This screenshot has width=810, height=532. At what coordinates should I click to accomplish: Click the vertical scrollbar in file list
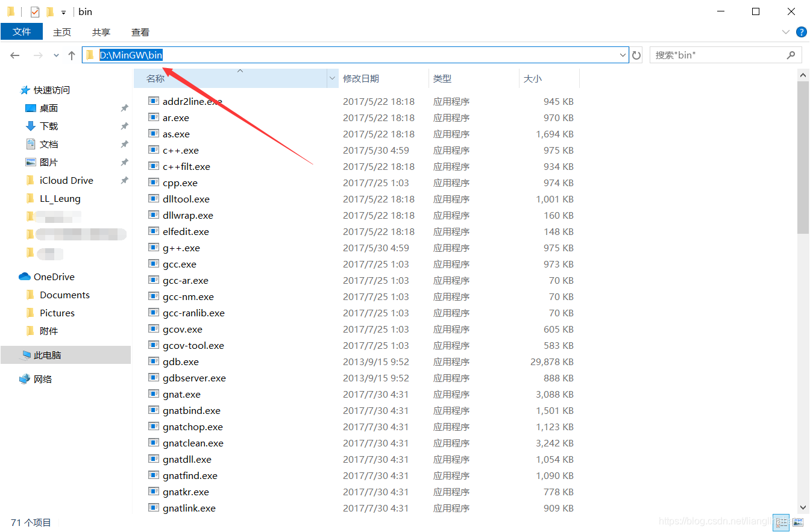803,158
